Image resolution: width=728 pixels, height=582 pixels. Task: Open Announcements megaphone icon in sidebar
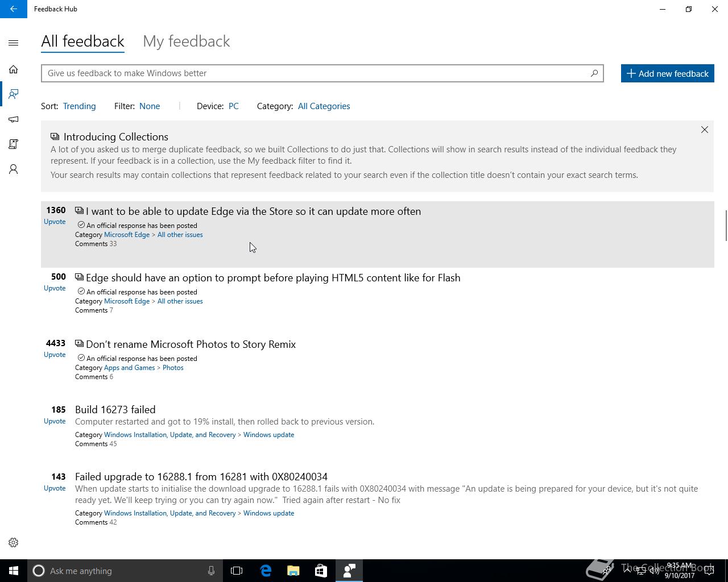(x=14, y=119)
